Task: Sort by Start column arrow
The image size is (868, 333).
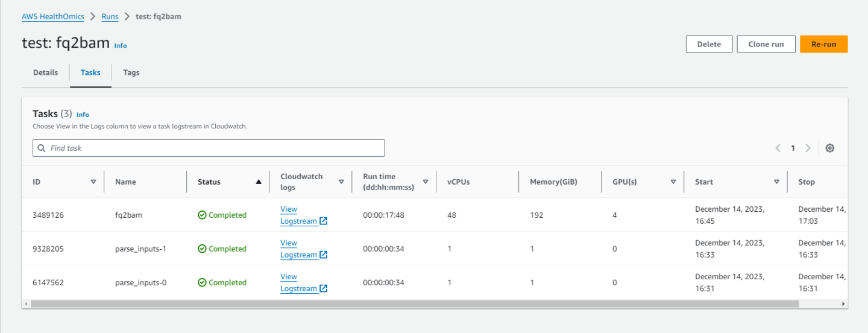Action: pos(776,182)
